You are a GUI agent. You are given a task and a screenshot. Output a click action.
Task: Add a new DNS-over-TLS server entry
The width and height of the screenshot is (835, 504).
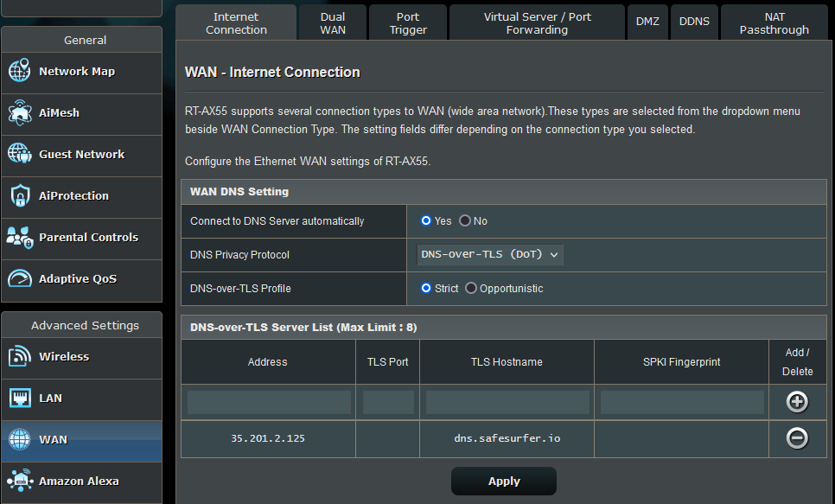(797, 402)
